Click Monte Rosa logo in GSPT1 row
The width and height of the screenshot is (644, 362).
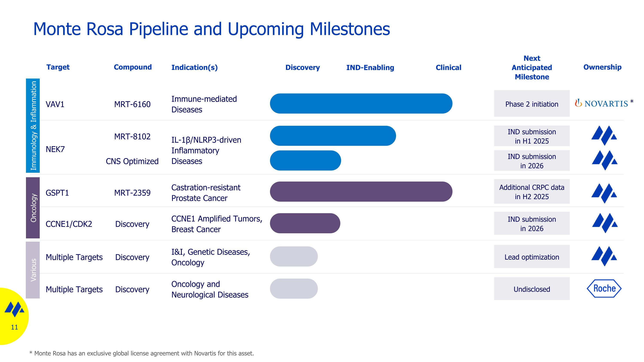tap(604, 193)
